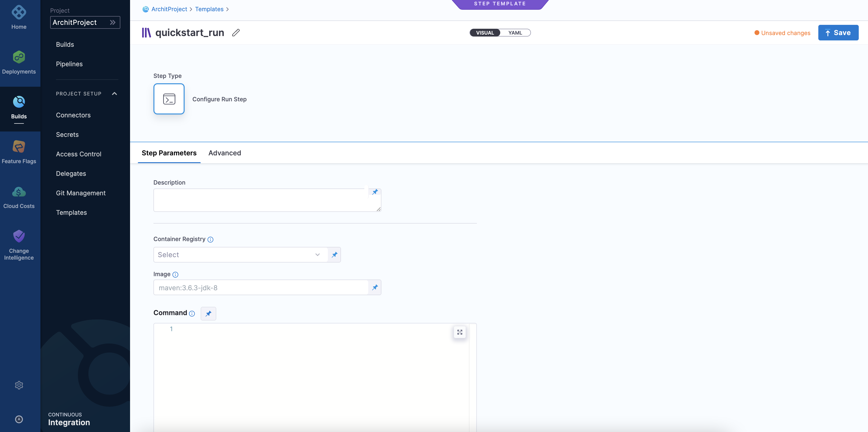Open Delegates under Project Setup

(x=71, y=174)
